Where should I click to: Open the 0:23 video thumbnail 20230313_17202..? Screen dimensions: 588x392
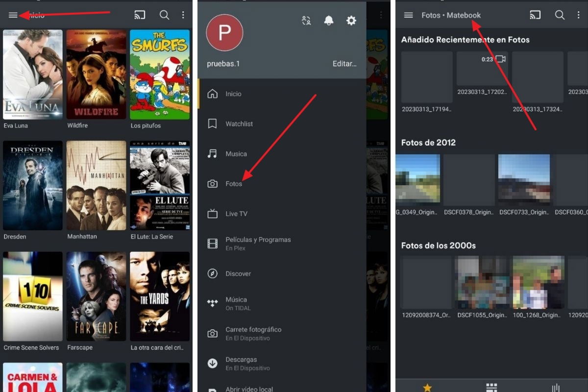point(482,69)
